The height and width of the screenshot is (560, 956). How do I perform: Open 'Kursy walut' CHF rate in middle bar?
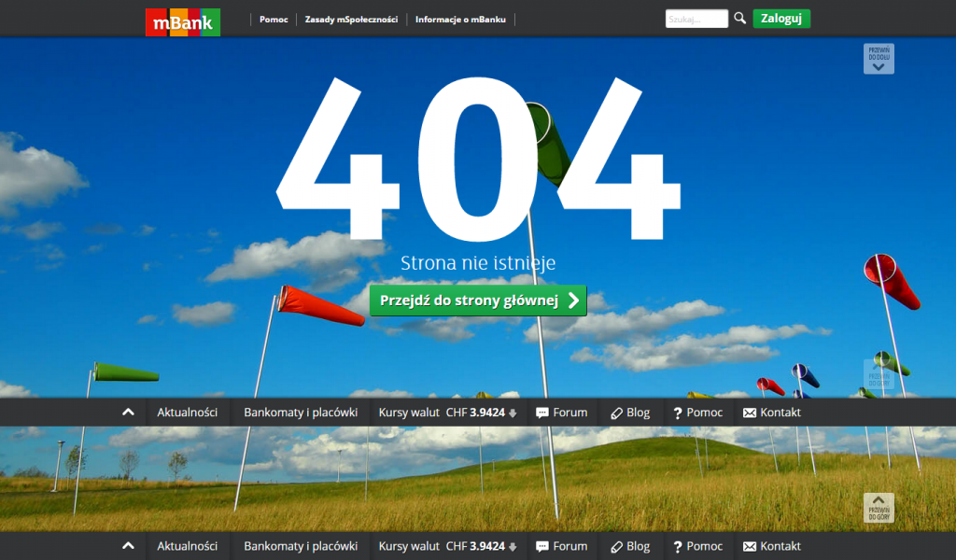447,413
